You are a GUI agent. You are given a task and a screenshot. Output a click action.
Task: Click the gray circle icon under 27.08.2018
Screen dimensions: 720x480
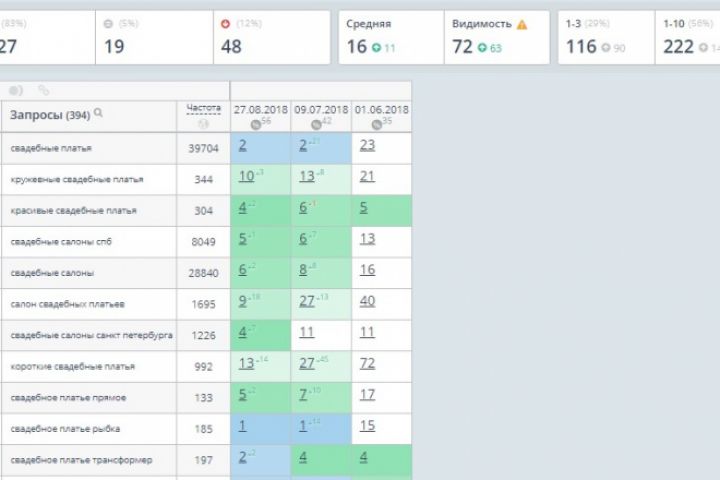point(255,123)
